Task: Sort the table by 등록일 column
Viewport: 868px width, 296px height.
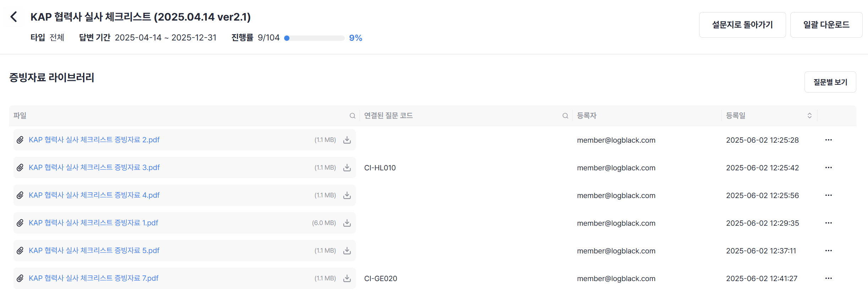Action: coord(809,116)
